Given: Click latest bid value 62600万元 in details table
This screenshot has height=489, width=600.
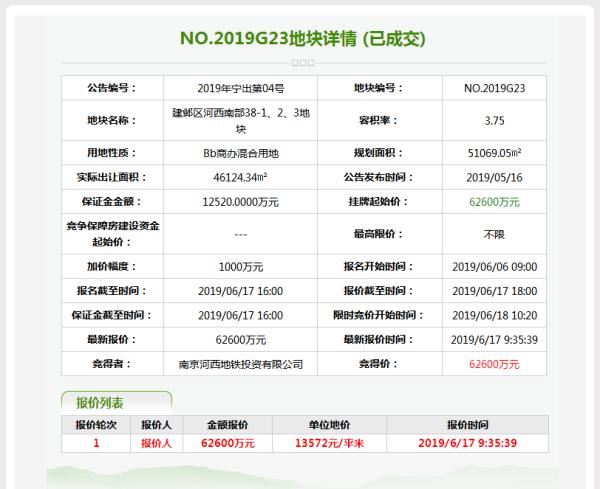Looking at the screenshot, I should click(241, 340).
